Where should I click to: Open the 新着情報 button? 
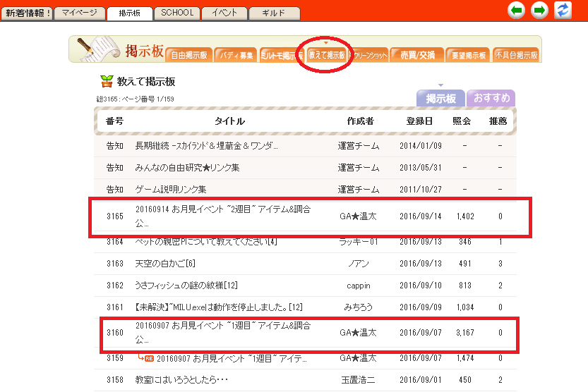(x=26, y=13)
